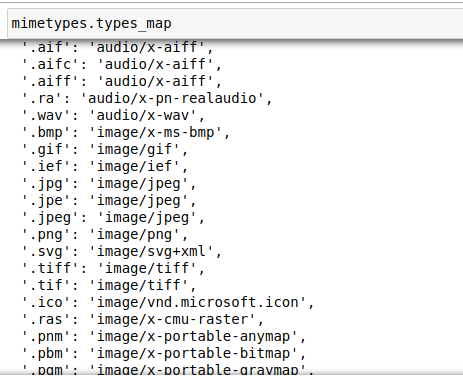The width and height of the screenshot is (463, 377).
Task: Click the mimetypes.types_map code input cell
Action: (x=235, y=24)
